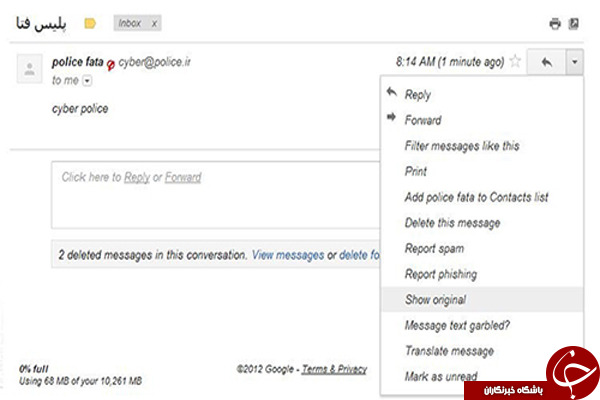
Task: Remove the Inbox label with x
Action: (x=154, y=24)
